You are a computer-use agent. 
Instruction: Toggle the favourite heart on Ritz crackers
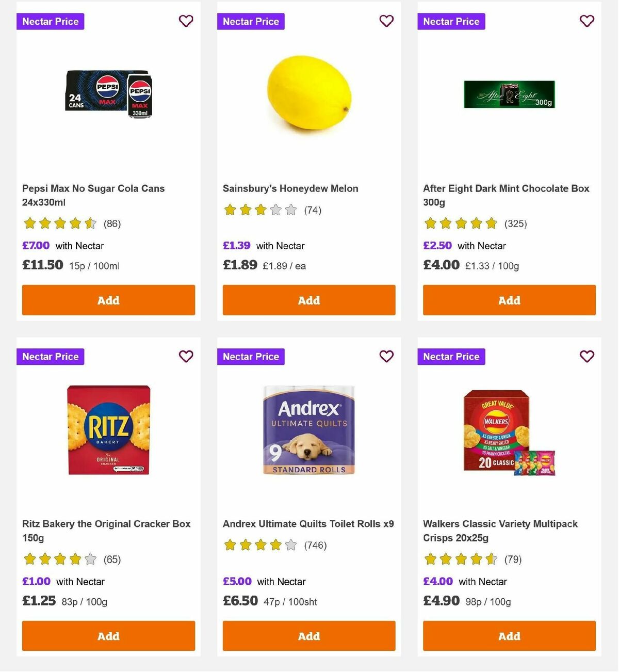pos(186,356)
